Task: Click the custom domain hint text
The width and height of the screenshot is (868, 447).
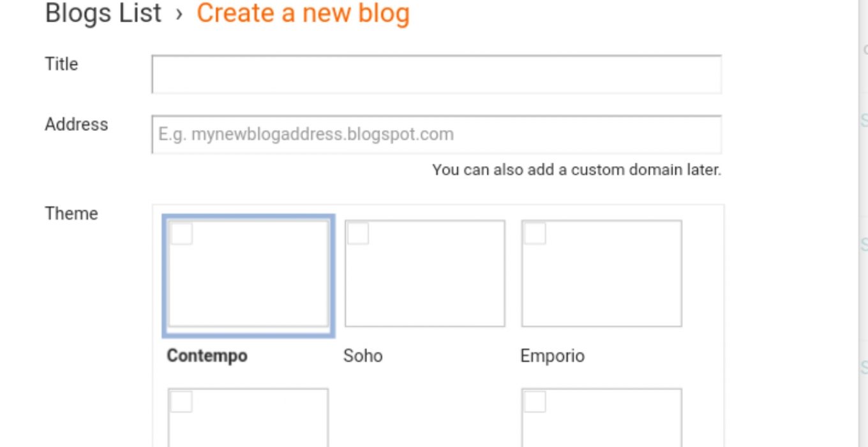Action: coord(577,170)
